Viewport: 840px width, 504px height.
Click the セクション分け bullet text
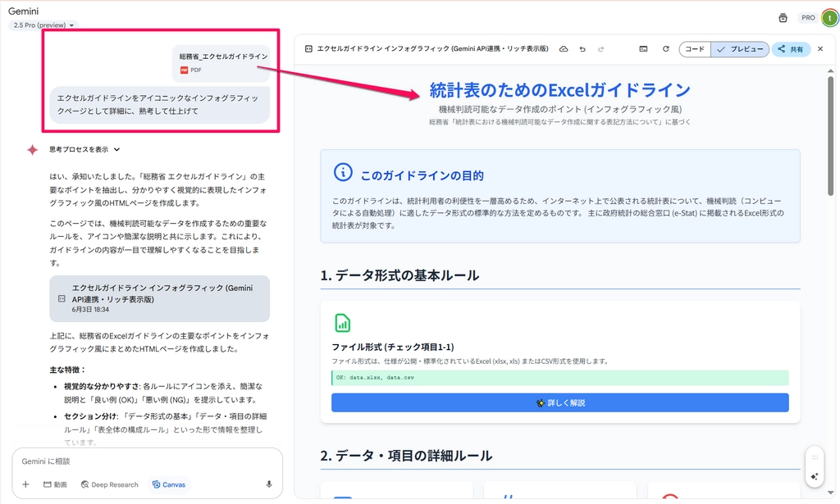point(90,416)
